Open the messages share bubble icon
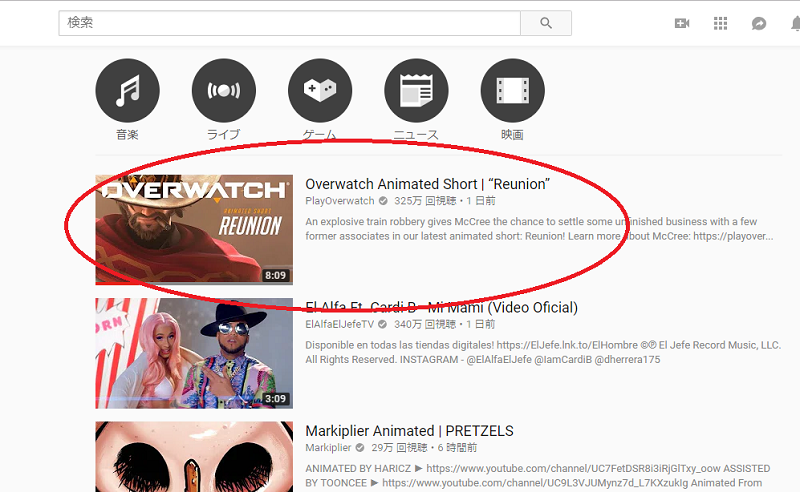800x492 pixels. pyautogui.click(x=759, y=23)
